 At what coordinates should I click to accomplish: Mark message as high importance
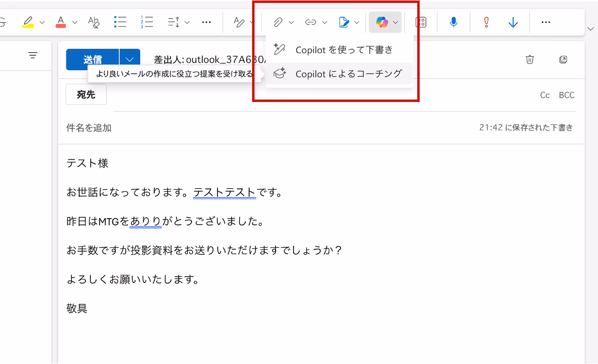(x=486, y=22)
